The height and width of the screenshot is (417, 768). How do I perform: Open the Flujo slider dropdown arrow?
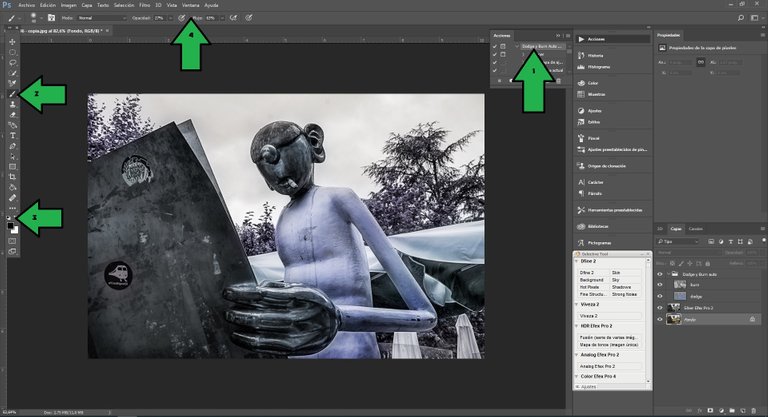(x=222, y=18)
